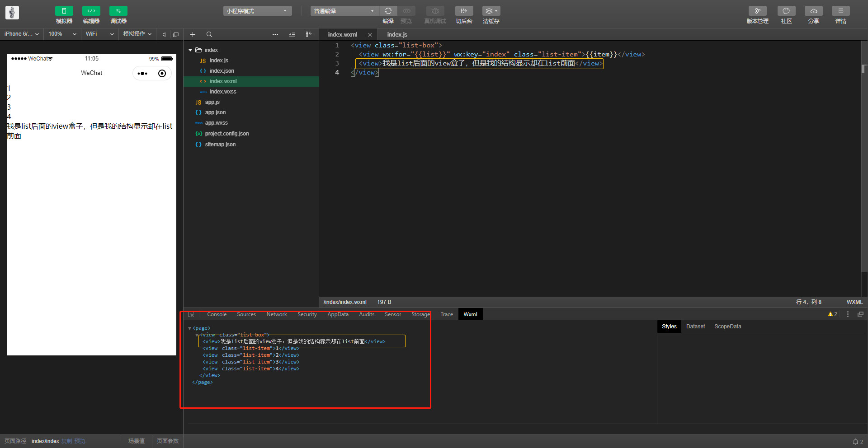Click the editor vertical scrollbar thumb
This screenshot has width=868, height=448.
click(863, 69)
